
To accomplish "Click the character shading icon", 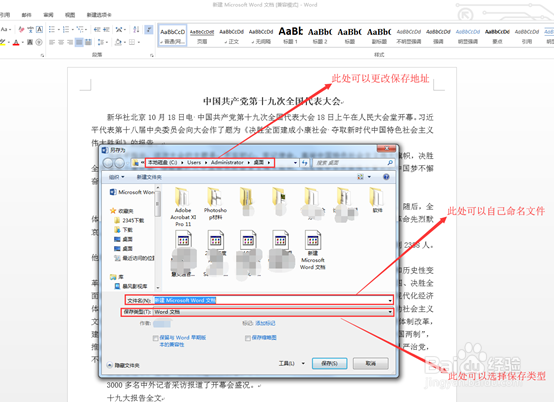I will [30, 42].
